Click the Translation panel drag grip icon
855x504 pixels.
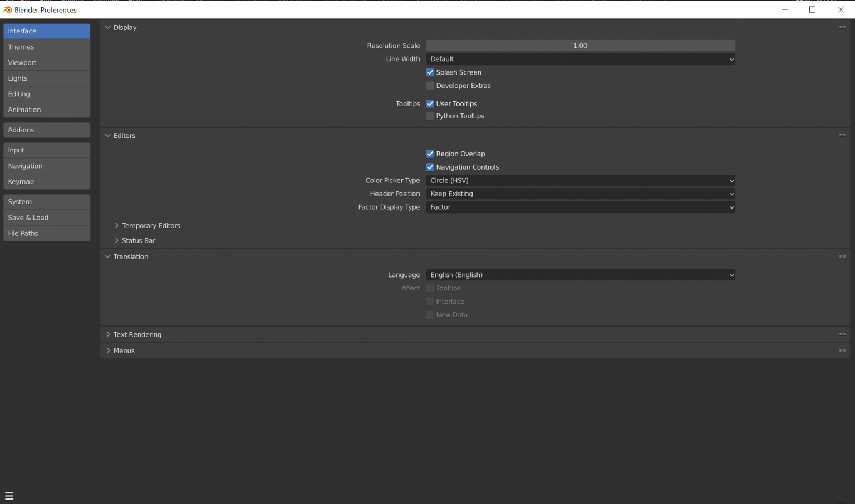coord(842,256)
